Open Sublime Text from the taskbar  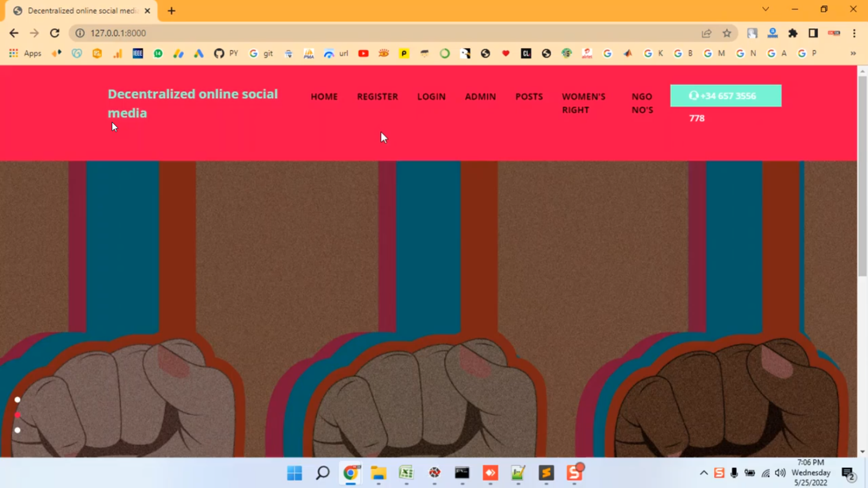point(546,473)
